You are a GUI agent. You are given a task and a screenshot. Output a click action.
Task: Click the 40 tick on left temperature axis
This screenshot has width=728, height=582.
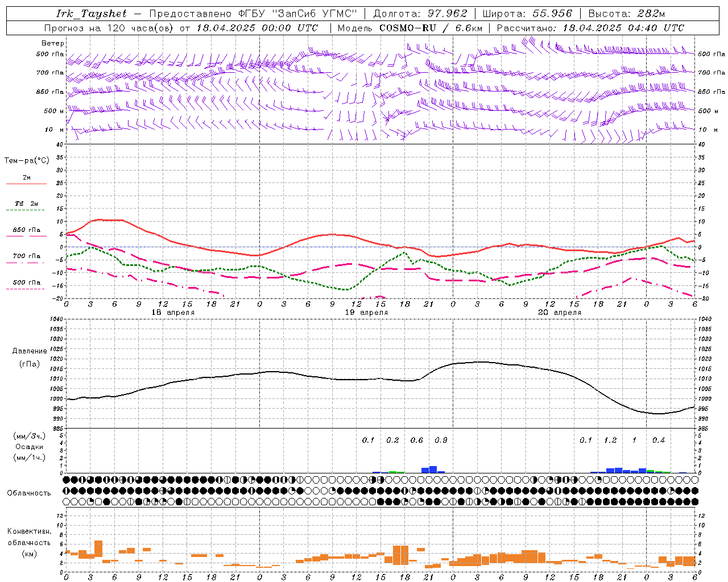(x=59, y=145)
